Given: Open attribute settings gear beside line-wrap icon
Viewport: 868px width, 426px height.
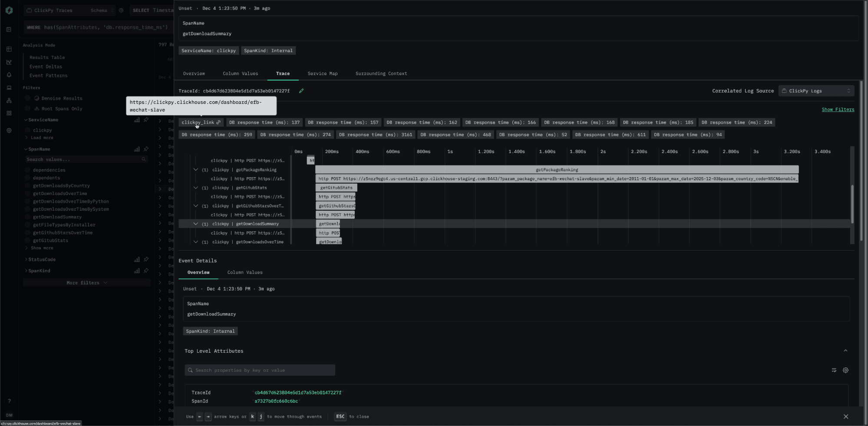Looking at the screenshot, I should pos(845,370).
